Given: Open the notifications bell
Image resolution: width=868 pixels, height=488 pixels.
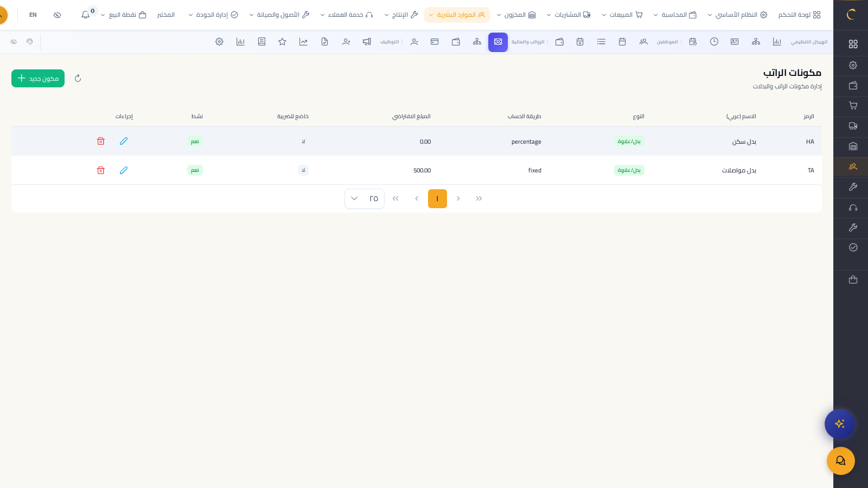Looking at the screenshot, I should coord(86,15).
